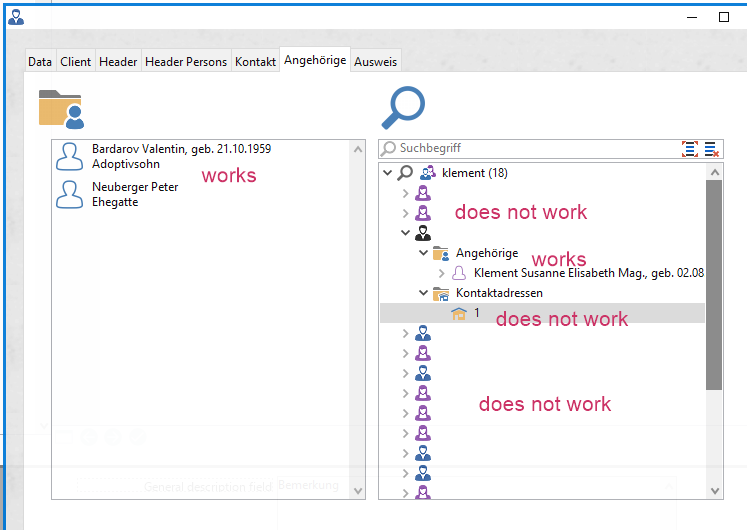747x530 pixels.
Task: Expand the Klement Susanne Elisabeth node
Action: (441, 273)
